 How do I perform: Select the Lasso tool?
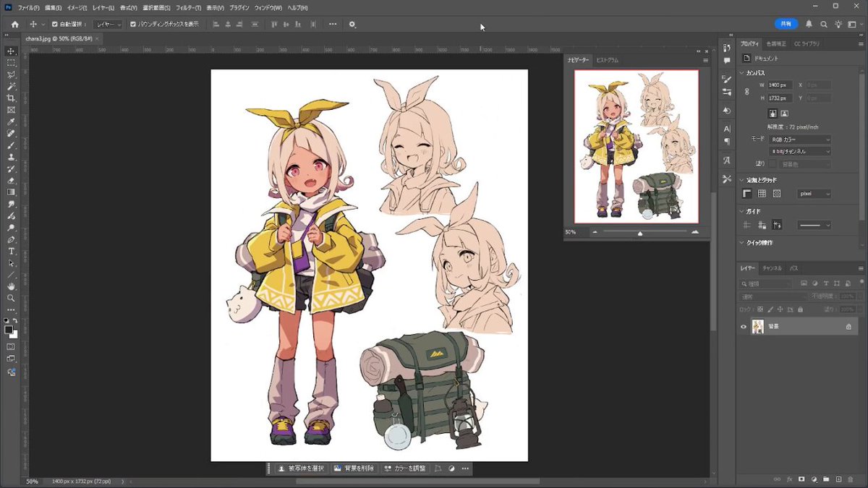11,74
